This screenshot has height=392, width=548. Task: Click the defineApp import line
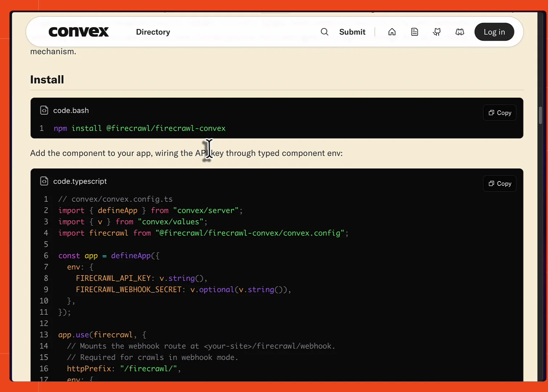tap(151, 211)
